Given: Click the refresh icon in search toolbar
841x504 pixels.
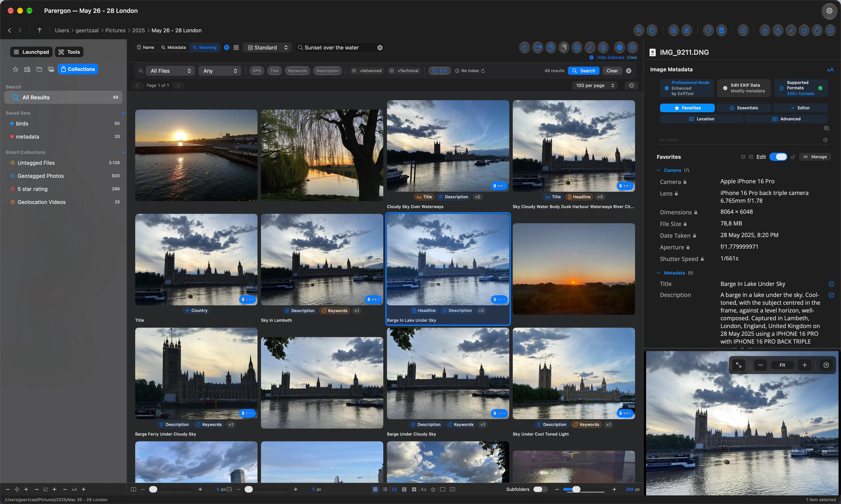Looking at the screenshot, I should coord(524,47).
